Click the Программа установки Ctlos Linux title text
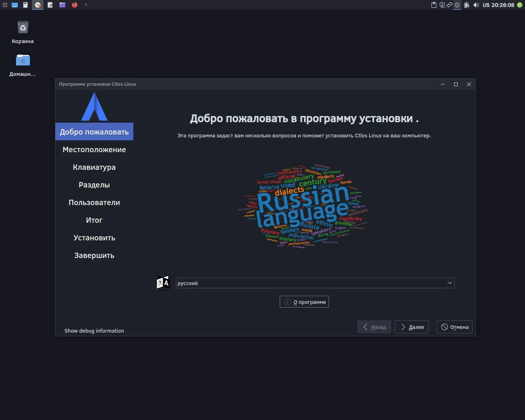The height and width of the screenshot is (420, 525). [98, 84]
